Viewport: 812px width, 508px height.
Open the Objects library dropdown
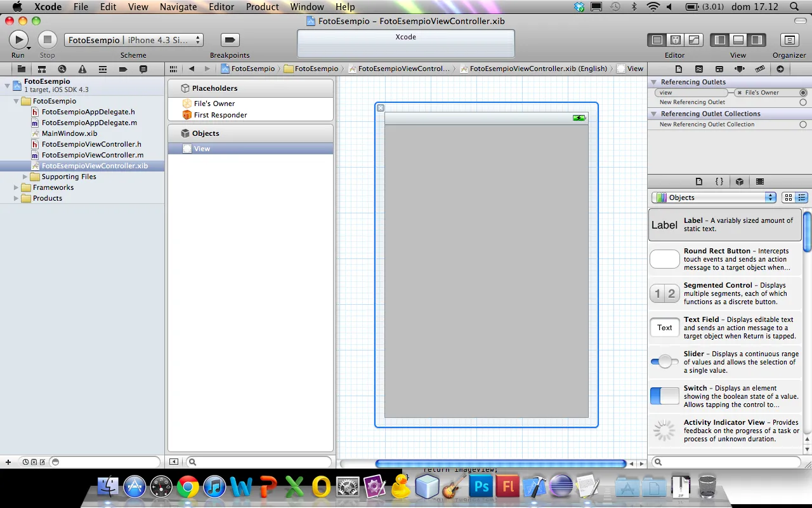point(714,197)
